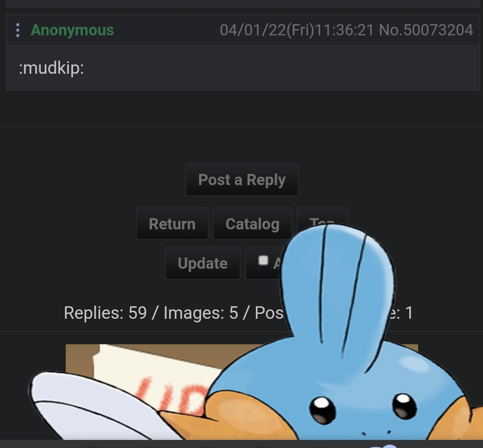
Task: Click the Images: 5 counter
Action: coord(201,313)
